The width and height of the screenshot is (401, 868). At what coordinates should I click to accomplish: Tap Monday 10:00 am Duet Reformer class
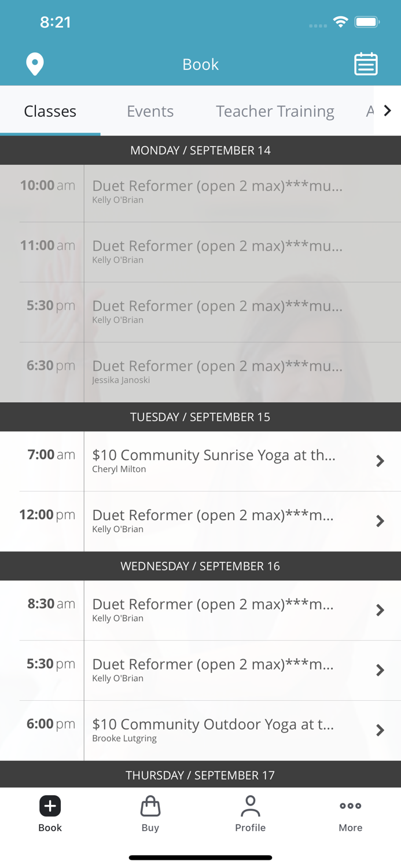pos(217,192)
